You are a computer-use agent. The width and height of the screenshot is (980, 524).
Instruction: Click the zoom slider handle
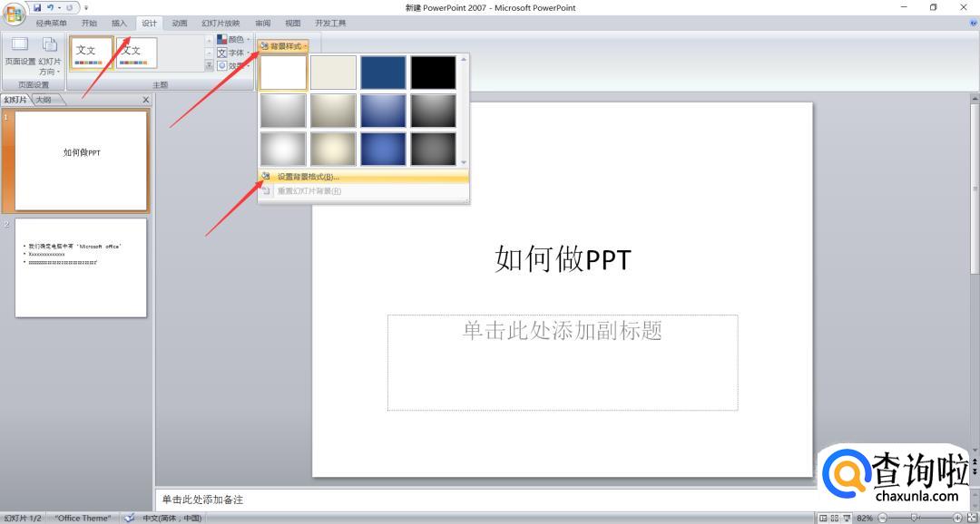915,519
